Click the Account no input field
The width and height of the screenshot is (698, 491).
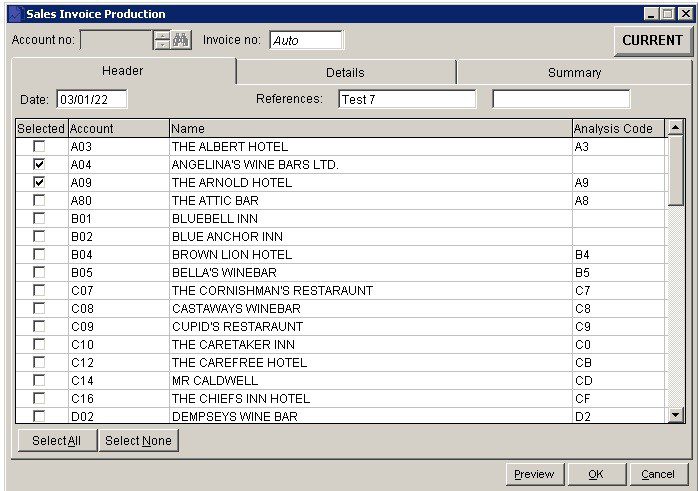coord(117,40)
